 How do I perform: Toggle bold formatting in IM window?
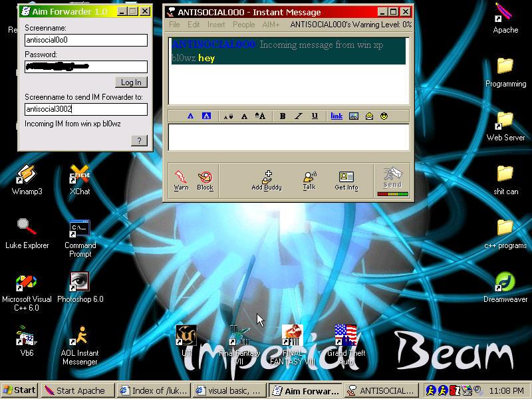click(282, 116)
